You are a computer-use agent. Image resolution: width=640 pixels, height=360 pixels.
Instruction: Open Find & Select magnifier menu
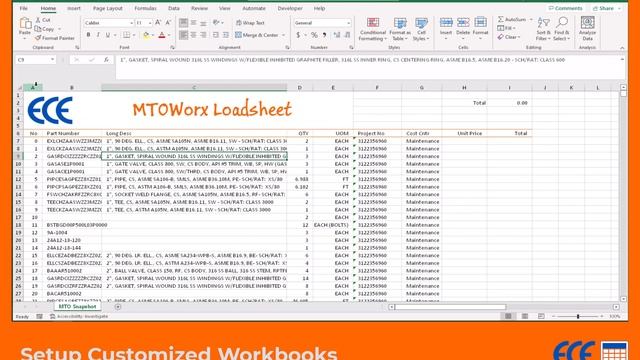point(562,29)
